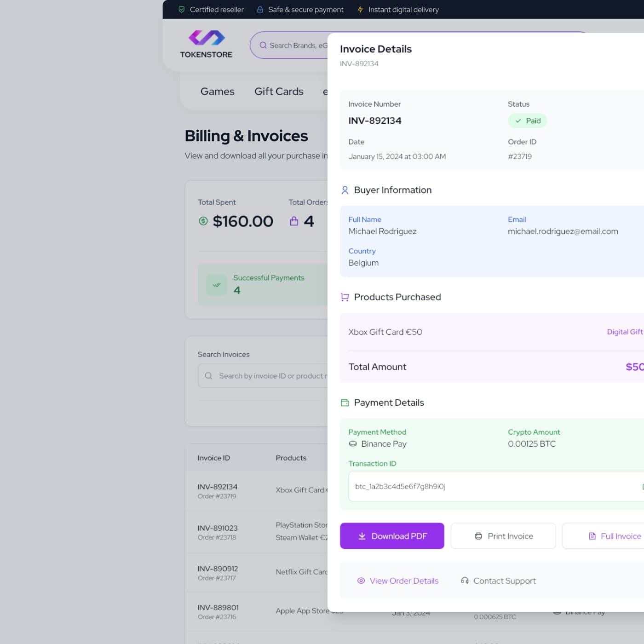Screen dimensions: 644x644
Task: Click the download arrow icon on Download PDF
Action: click(362, 536)
